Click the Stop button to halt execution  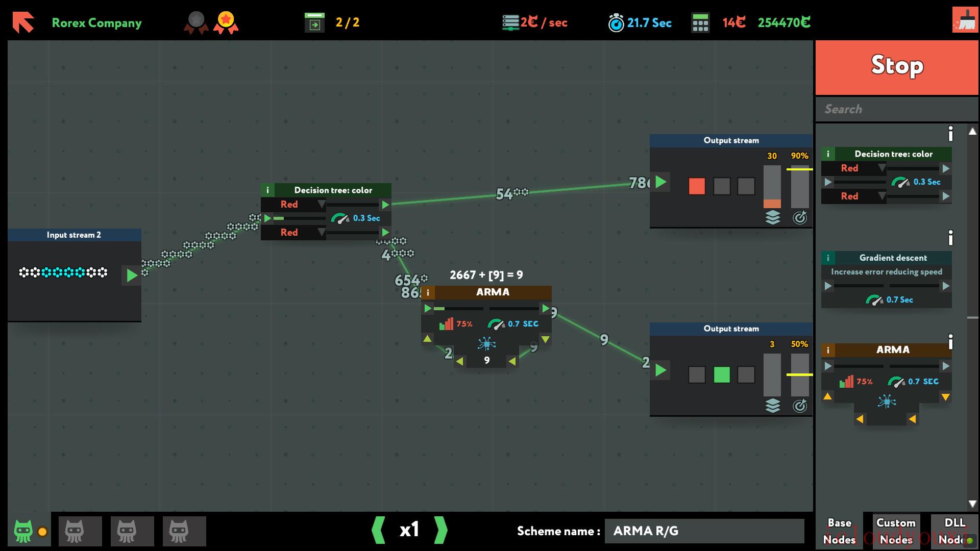[898, 65]
